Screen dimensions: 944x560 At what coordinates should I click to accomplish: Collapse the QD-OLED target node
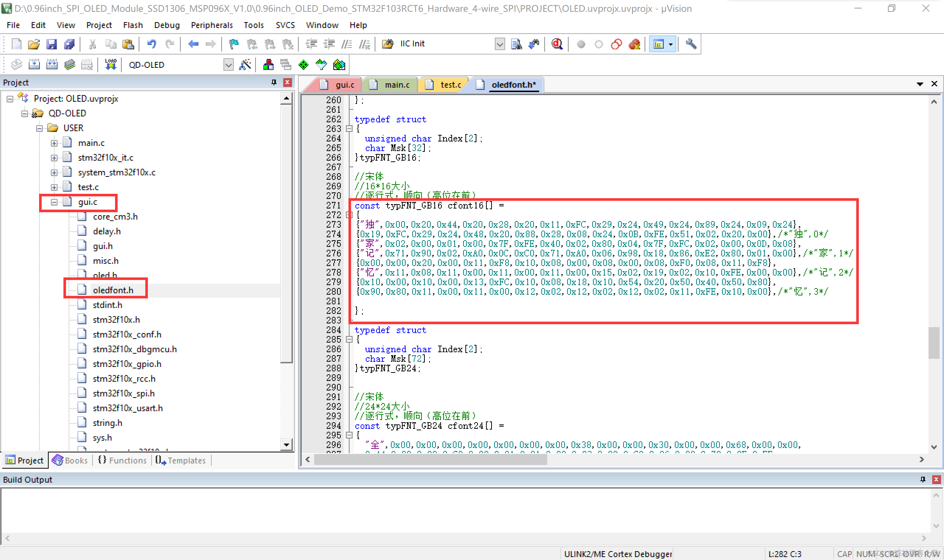tap(25, 113)
